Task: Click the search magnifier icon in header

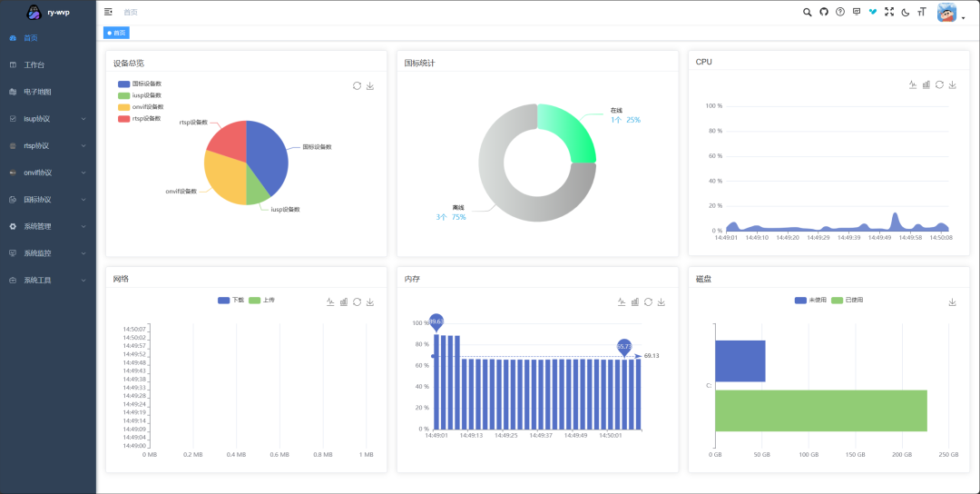Action: (808, 12)
